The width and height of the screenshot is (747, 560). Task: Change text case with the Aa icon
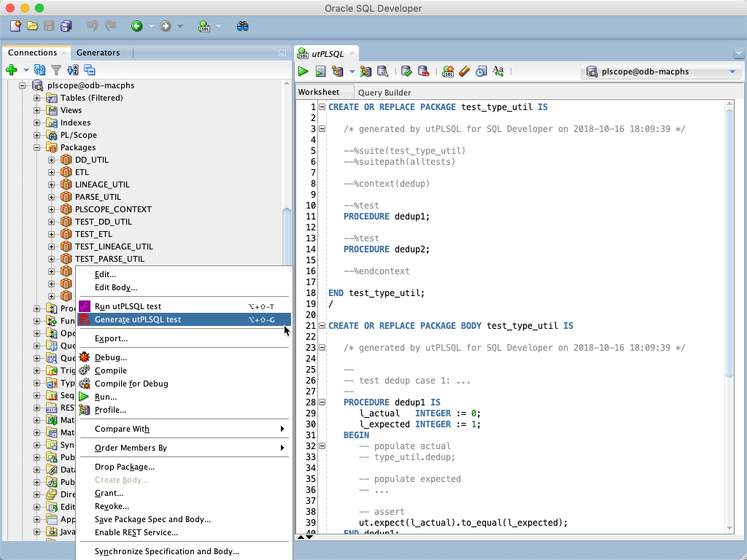[498, 71]
